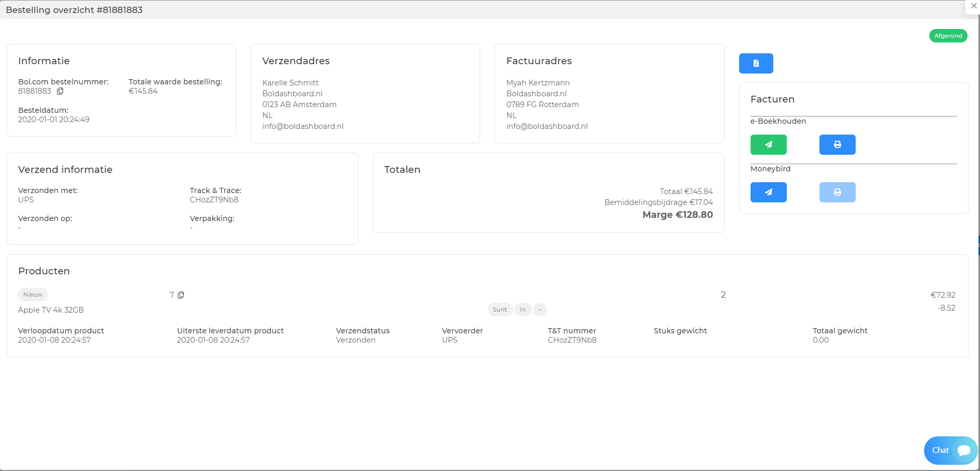Copy the product ID 7
This screenshot has width=980, height=471.
[181, 295]
